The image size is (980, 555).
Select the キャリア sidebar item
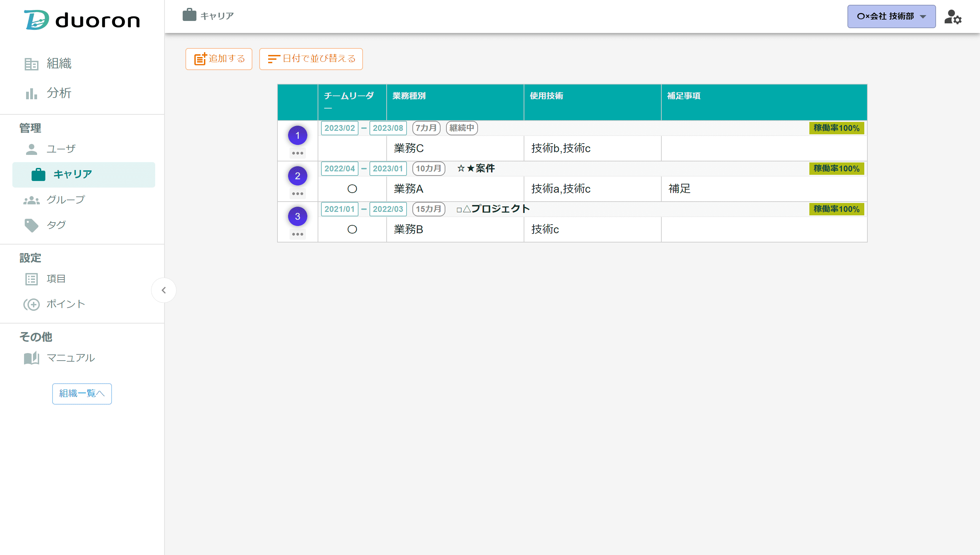click(x=84, y=174)
